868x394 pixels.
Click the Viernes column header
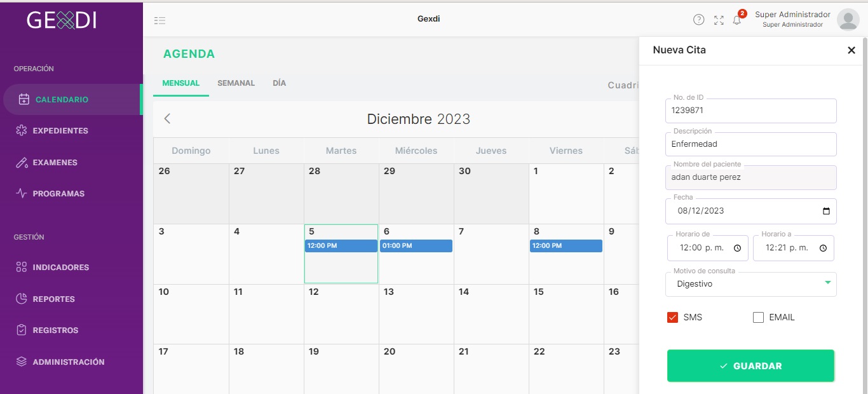click(566, 151)
